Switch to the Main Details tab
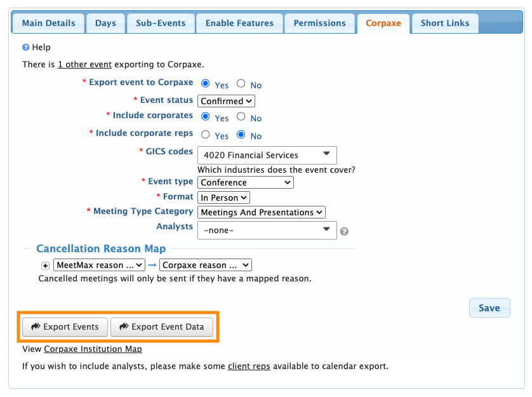Viewport: 532px width, 397px height. (x=48, y=23)
